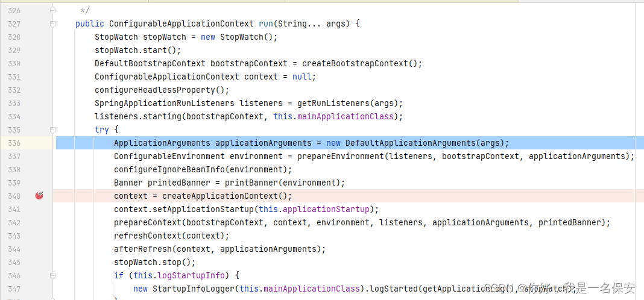
Task: Click printedBanner argument on line 342
Action: click(x=569, y=222)
